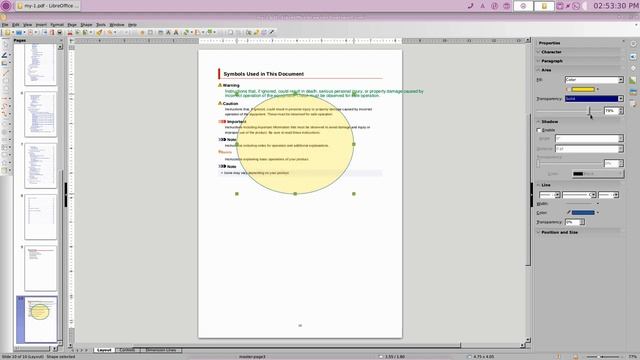Image resolution: width=640 pixels, height=360 pixels.
Task: Open the Format menu
Action: click(x=57, y=25)
